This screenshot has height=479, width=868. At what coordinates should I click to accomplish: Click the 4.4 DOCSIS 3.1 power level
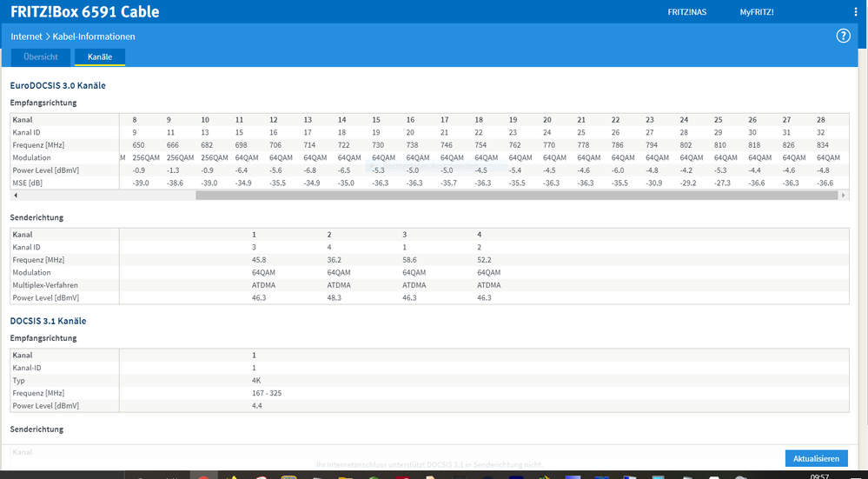[x=257, y=406]
